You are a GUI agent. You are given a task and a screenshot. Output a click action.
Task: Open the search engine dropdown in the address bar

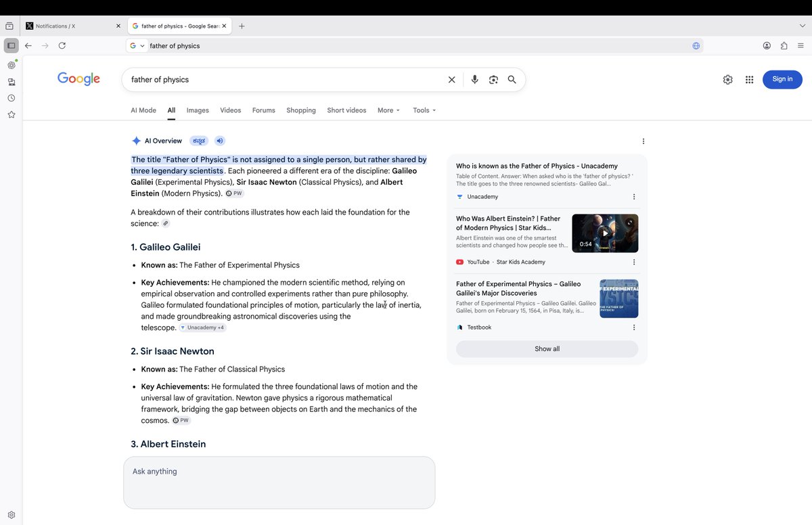(137, 45)
